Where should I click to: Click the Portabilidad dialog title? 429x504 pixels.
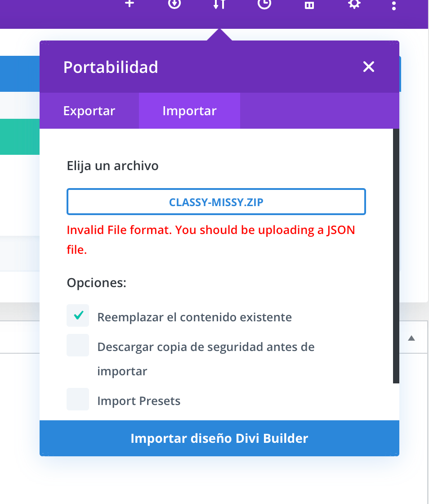(x=111, y=67)
